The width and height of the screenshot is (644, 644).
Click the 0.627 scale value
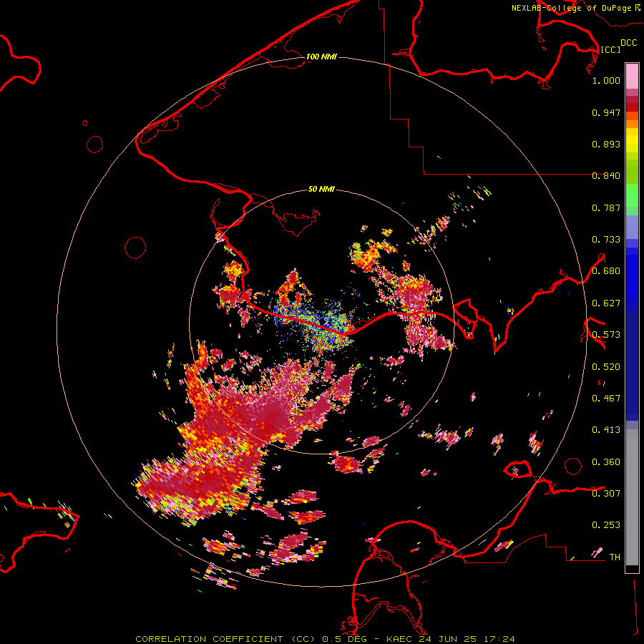pyautogui.click(x=606, y=303)
